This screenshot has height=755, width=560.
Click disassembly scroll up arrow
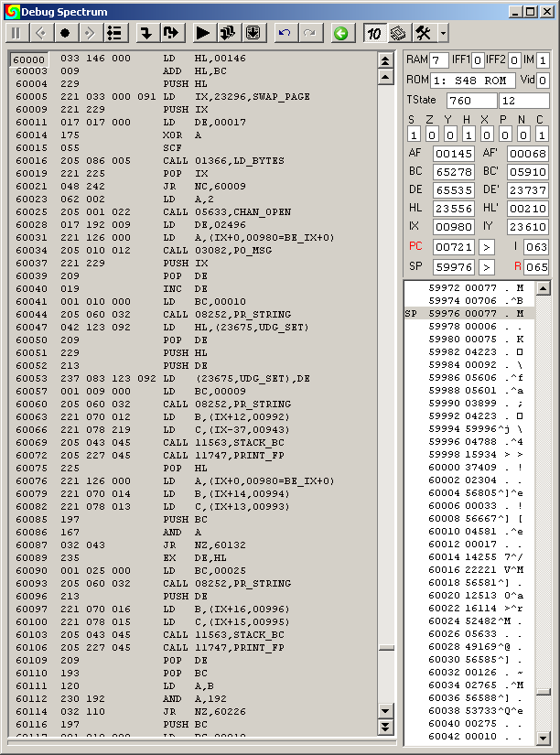click(x=385, y=77)
